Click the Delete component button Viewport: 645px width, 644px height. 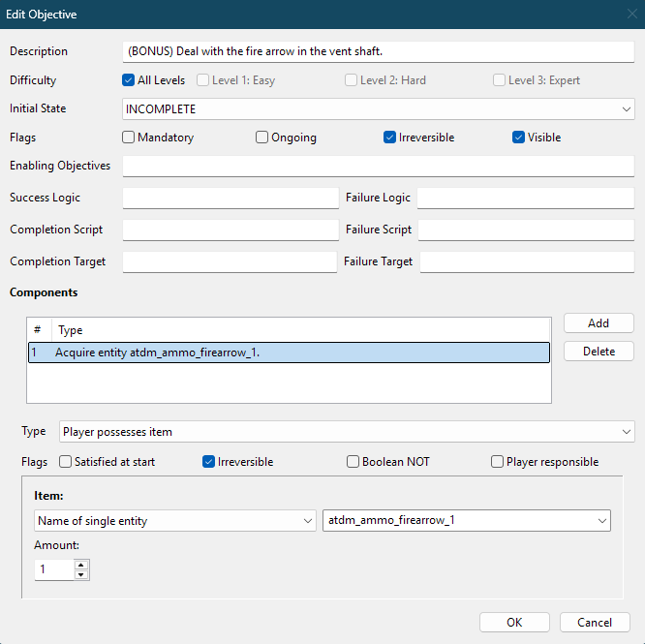coord(599,352)
